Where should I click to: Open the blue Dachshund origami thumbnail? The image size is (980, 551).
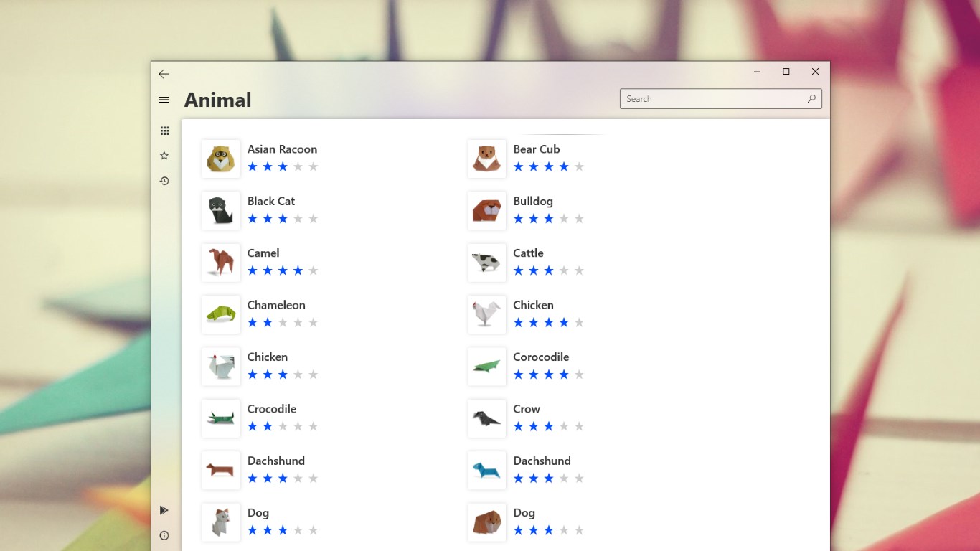486,470
